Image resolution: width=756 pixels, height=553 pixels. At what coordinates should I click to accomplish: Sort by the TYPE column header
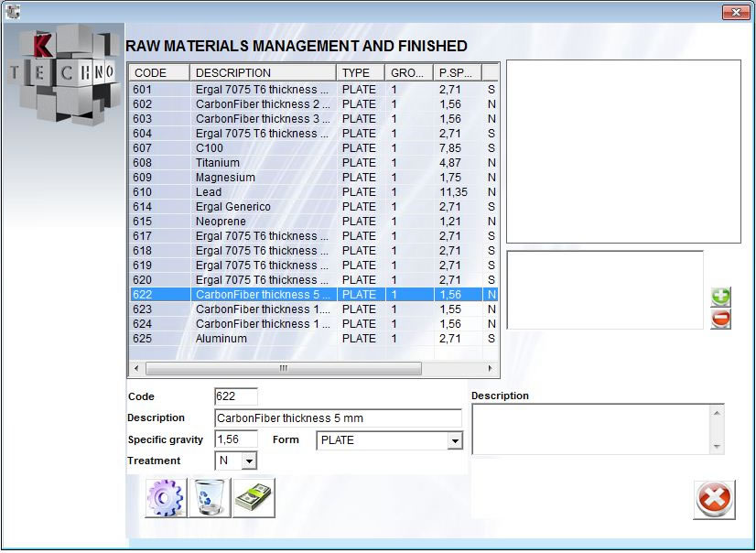361,73
